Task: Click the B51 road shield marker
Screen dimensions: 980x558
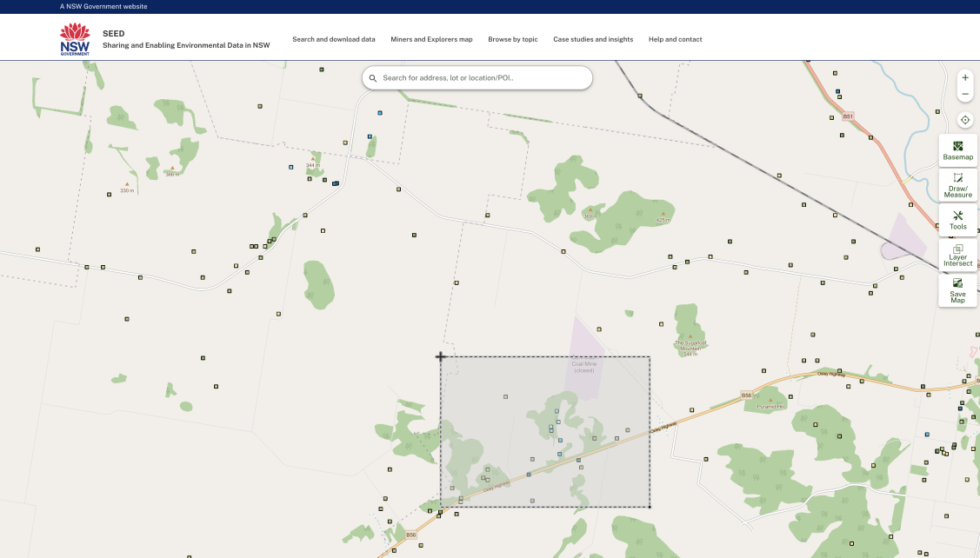Action: tap(848, 116)
